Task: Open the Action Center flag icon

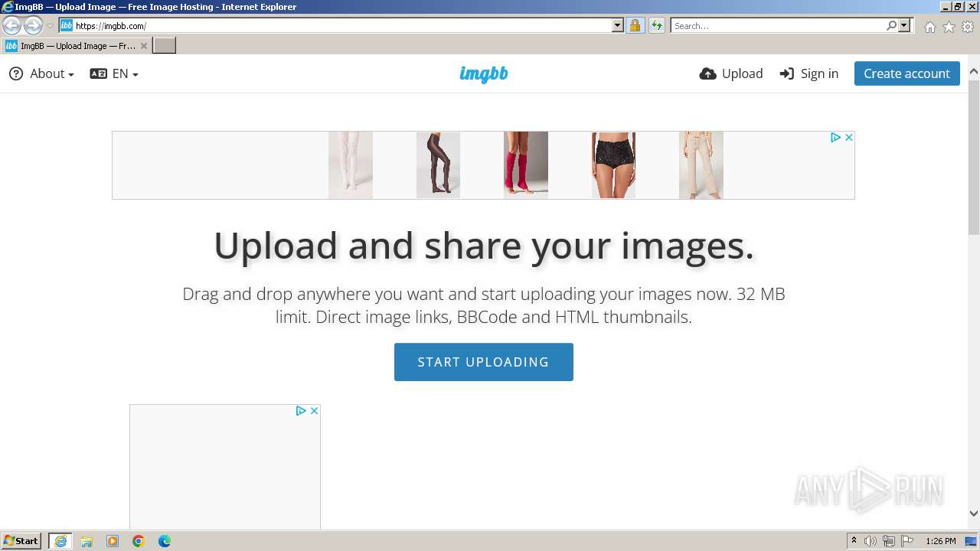Action: 907,541
